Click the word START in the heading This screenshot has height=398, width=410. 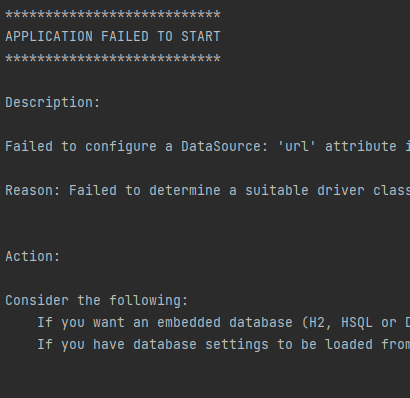tap(201, 36)
